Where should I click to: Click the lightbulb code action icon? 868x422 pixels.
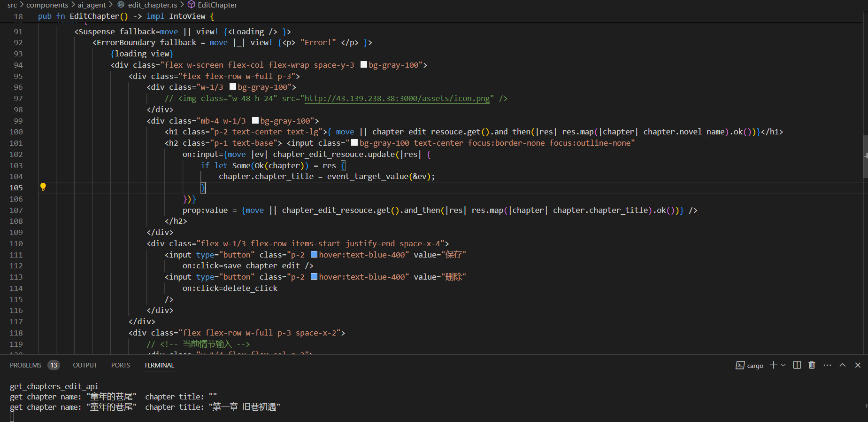point(43,187)
